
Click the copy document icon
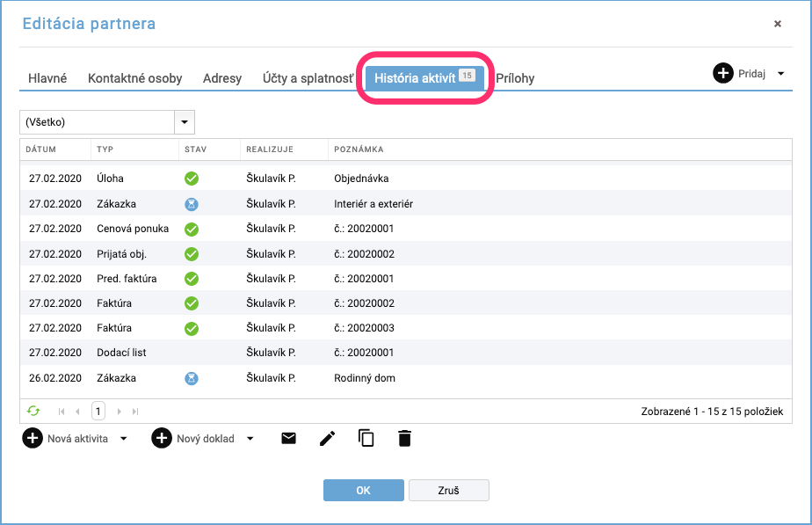click(x=366, y=438)
